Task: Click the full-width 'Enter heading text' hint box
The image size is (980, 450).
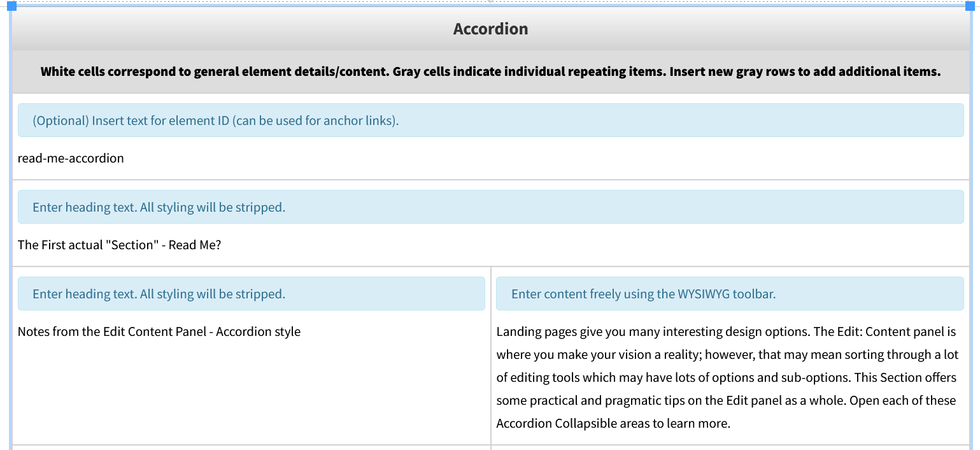Action: click(490, 207)
